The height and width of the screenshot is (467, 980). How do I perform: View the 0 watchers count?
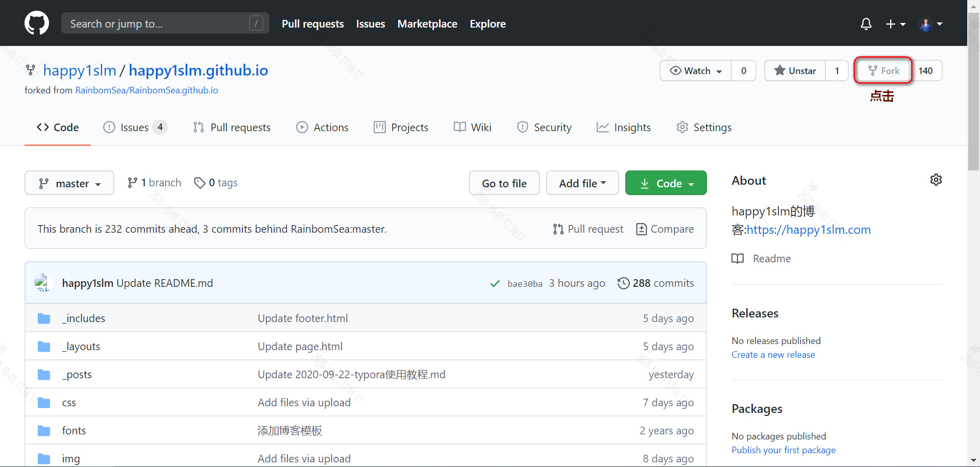point(744,70)
